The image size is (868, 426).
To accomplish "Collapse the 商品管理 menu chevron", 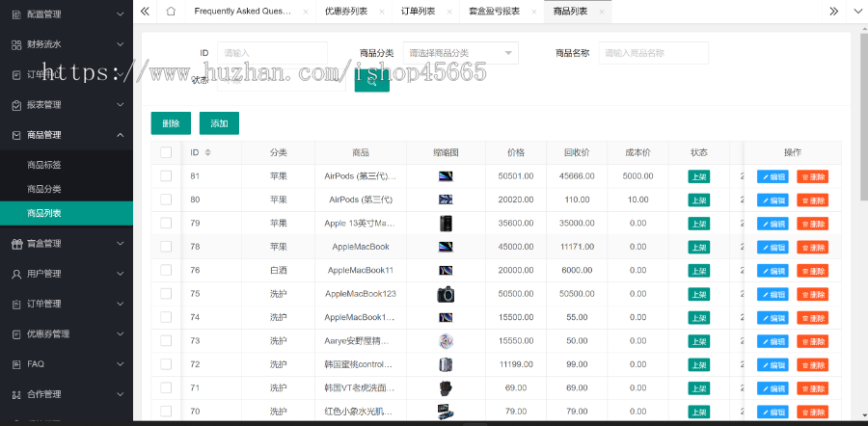I will click(x=121, y=135).
